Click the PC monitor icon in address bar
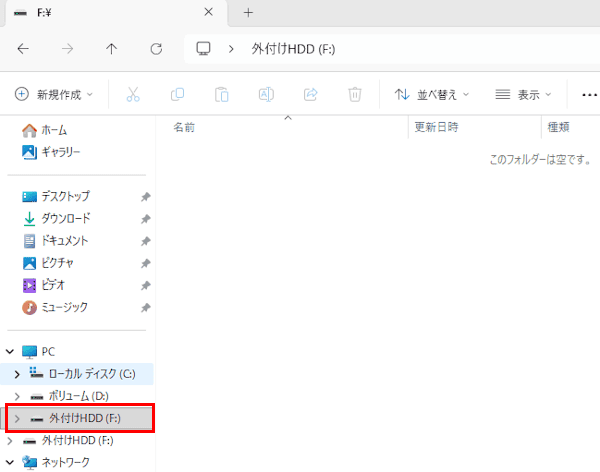This screenshot has height=472, width=600. pyautogui.click(x=203, y=49)
